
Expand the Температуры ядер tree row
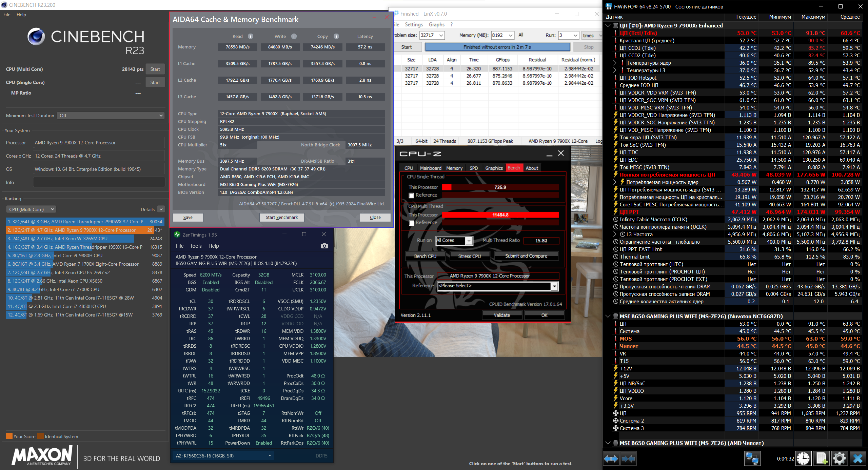(x=615, y=63)
